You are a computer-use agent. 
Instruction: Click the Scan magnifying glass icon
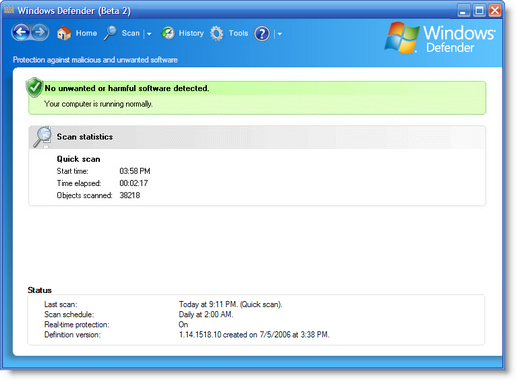click(x=110, y=33)
